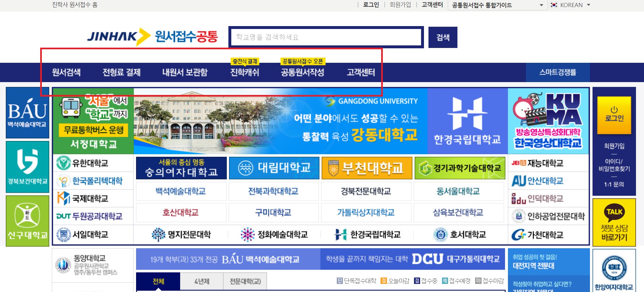Click the top bar 고객센터 link

(x=432, y=5)
